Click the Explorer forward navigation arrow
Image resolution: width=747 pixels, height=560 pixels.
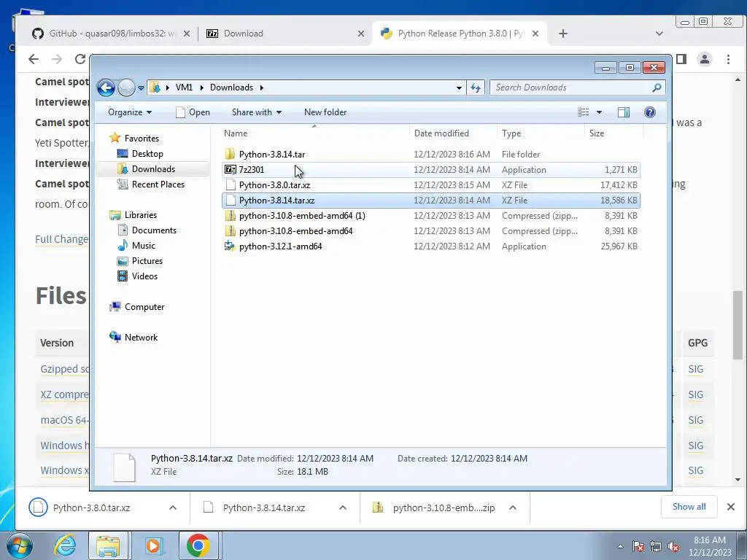pyautogui.click(x=126, y=87)
